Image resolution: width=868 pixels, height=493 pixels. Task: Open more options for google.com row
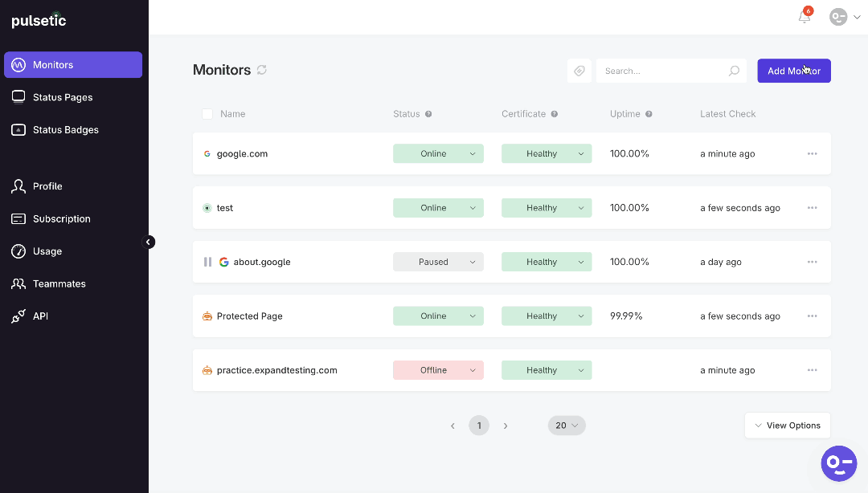(x=812, y=153)
